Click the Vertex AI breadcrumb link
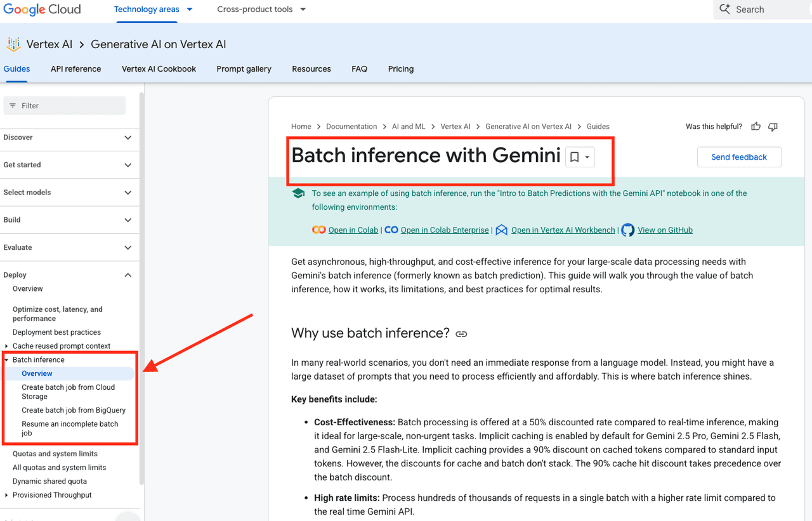The image size is (812, 521). pos(455,127)
